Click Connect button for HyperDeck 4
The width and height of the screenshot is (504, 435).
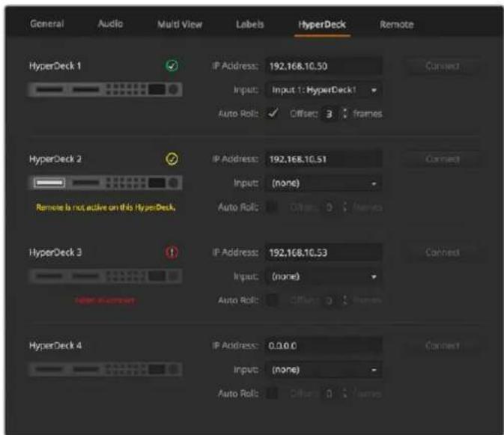point(443,346)
